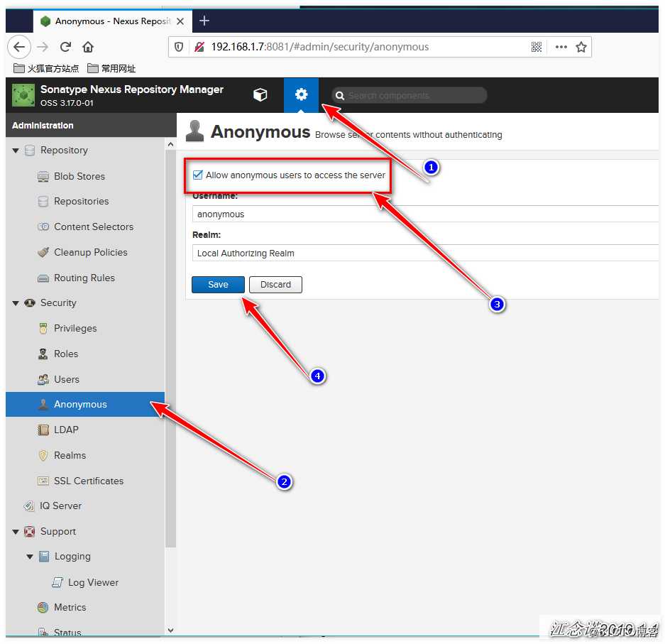
Task: Discard the anonymous settings changes
Action: [x=275, y=285]
